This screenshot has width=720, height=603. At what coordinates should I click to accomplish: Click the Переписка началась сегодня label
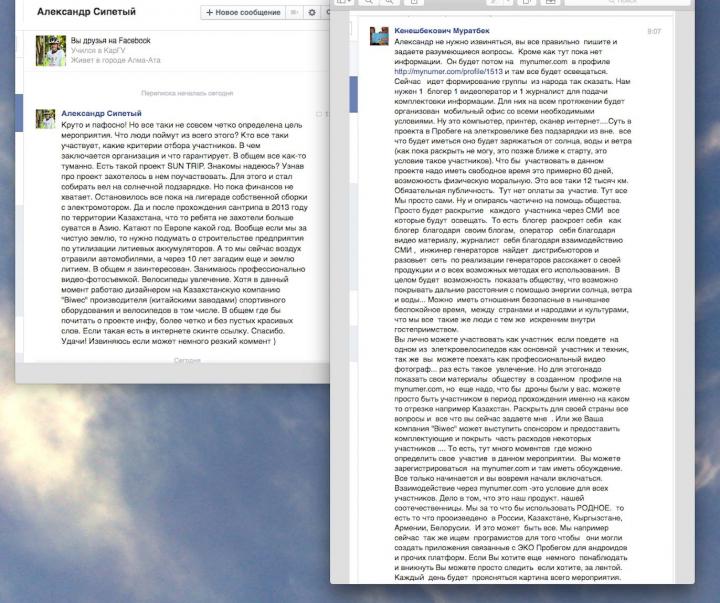coord(187,93)
